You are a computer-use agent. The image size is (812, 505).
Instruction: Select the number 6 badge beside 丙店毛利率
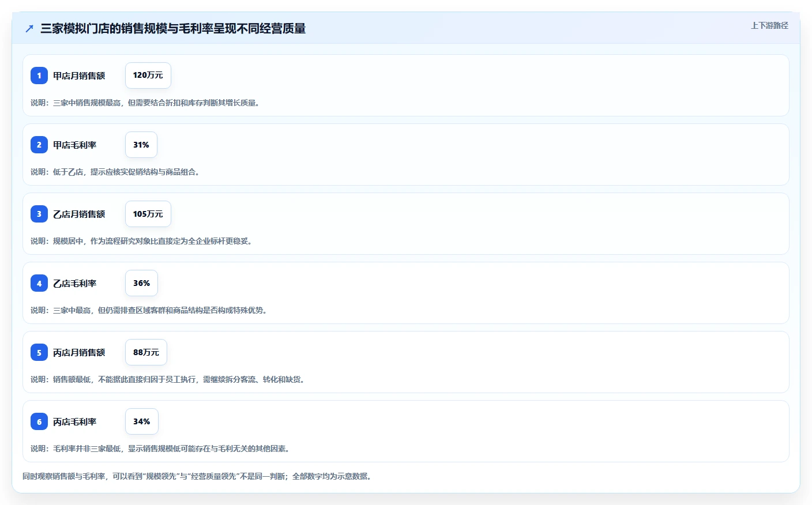click(39, 421)
